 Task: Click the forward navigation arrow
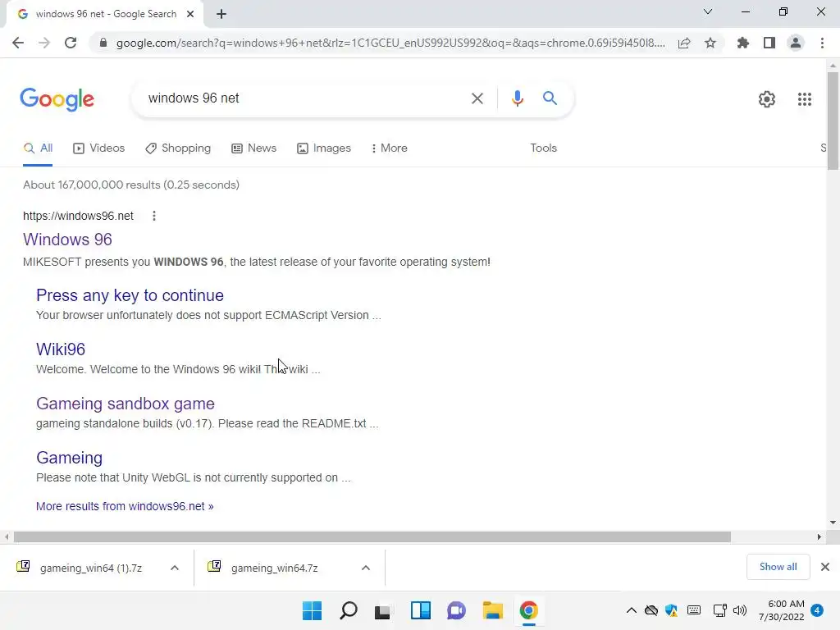(44, 43)
